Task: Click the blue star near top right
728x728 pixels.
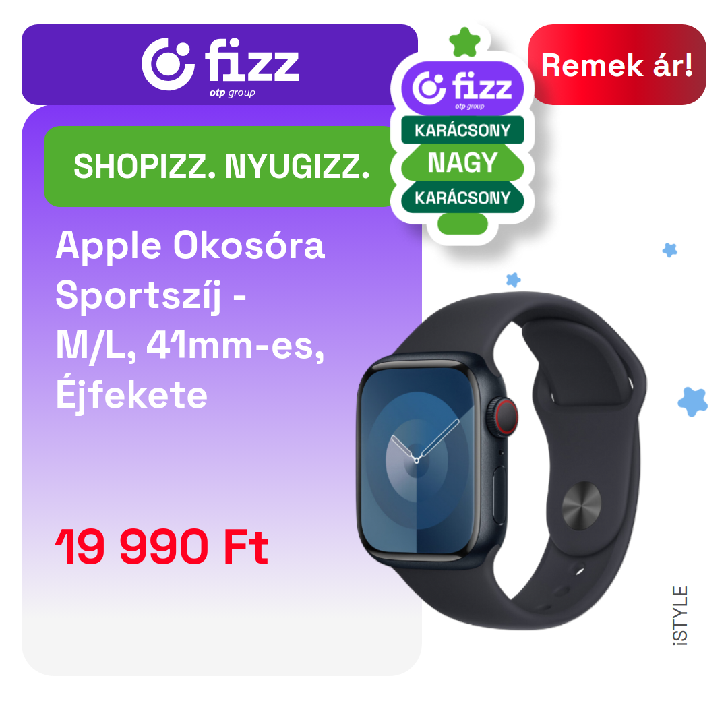Action: click(669, 250)
